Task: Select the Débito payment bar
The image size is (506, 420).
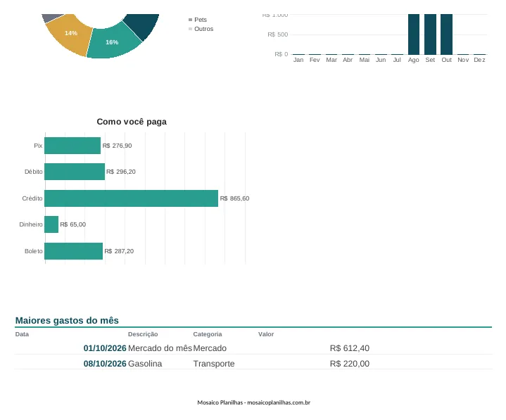Action: point(75,172)
